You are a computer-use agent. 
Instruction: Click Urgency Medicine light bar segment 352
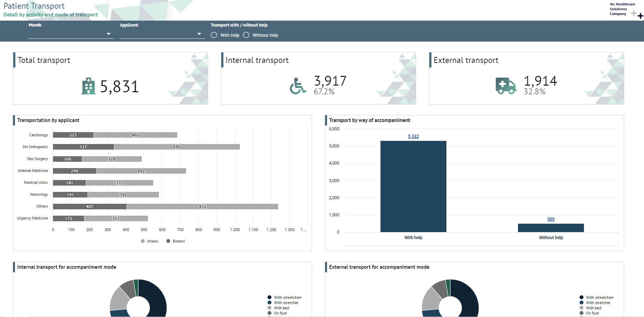coord(116,218)
